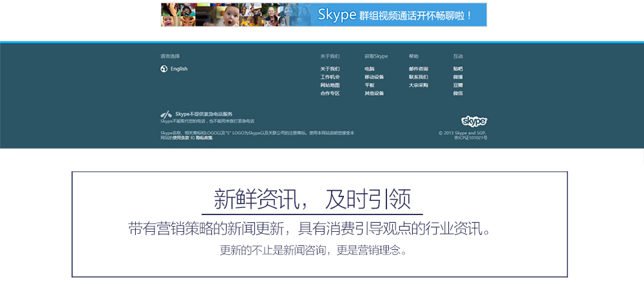Screen dimensions: 644x284
Task: Open 联系我们 help link
Action: 419,77
